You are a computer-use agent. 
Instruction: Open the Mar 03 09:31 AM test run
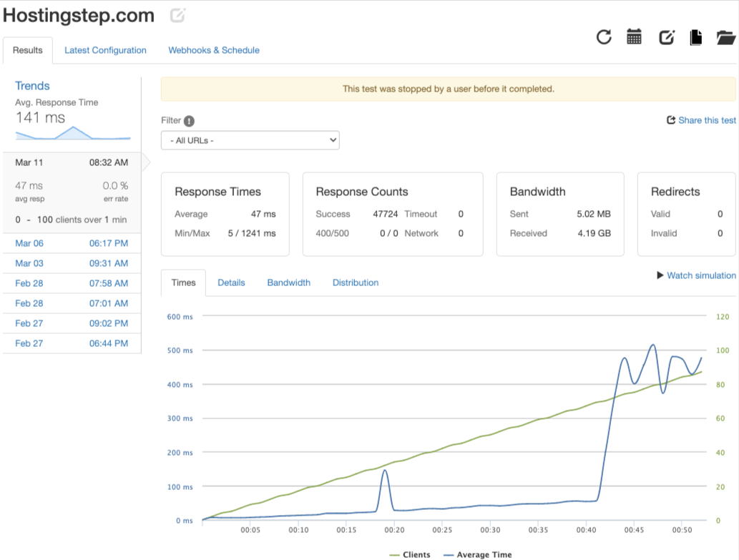click(72, 263)
